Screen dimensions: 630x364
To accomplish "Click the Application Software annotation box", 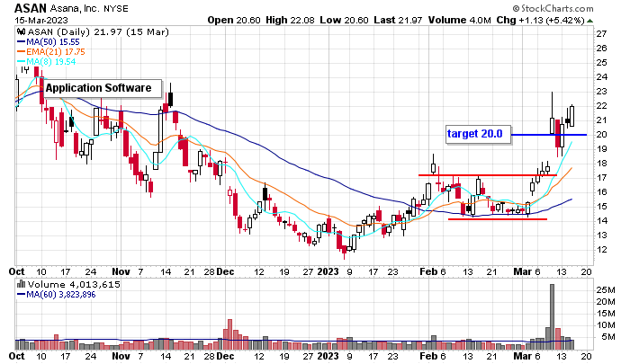I will 103,88.
